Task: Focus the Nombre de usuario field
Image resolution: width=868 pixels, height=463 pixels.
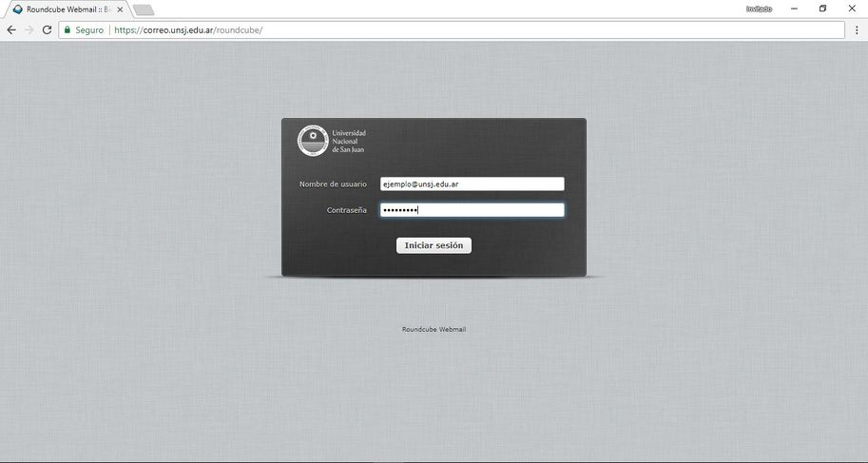Action: pos(472,184)
